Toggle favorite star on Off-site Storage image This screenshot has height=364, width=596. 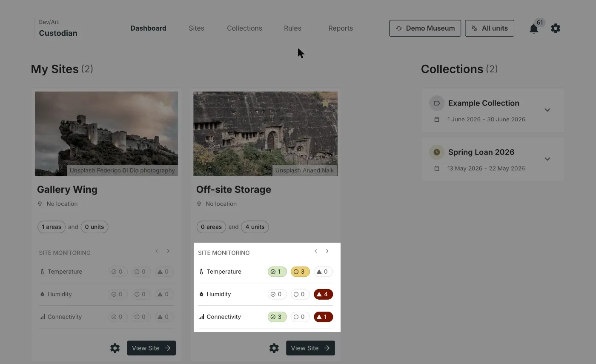tap(325, 103)
